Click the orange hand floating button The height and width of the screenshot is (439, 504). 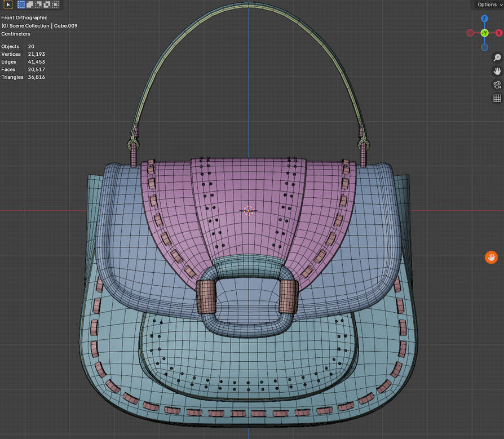[491, 257]
